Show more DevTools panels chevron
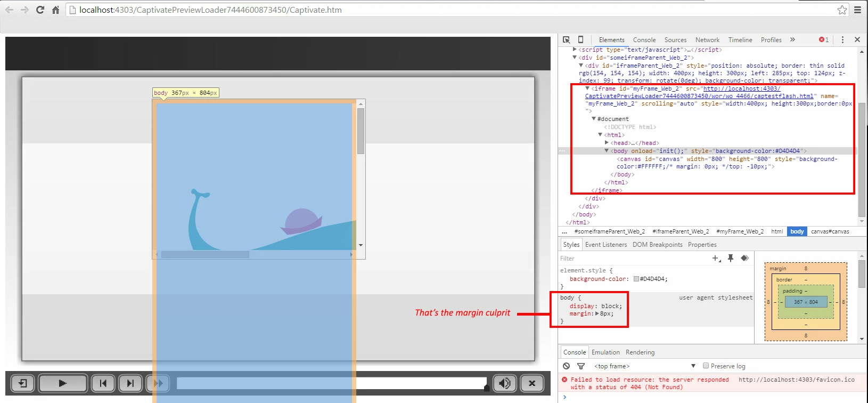 pyautogui.click(x=792, y=40)
